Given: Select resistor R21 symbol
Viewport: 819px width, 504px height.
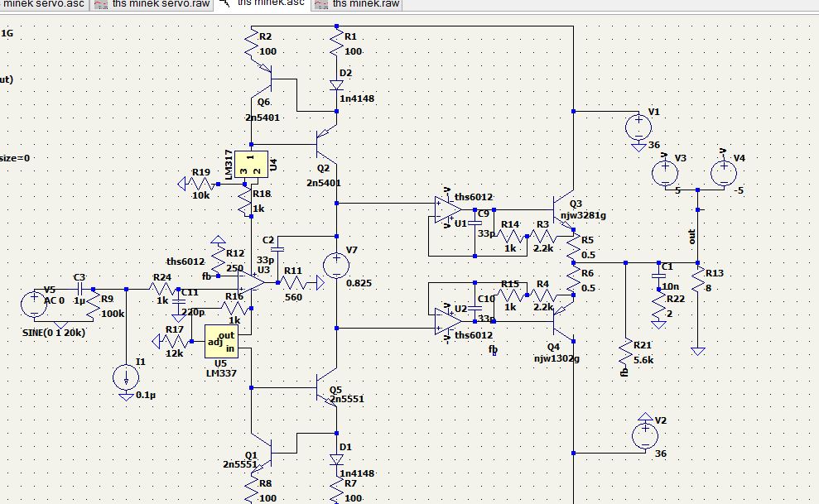Looking at the screenshot, I should pyautogui.click(x=626, y=353).
